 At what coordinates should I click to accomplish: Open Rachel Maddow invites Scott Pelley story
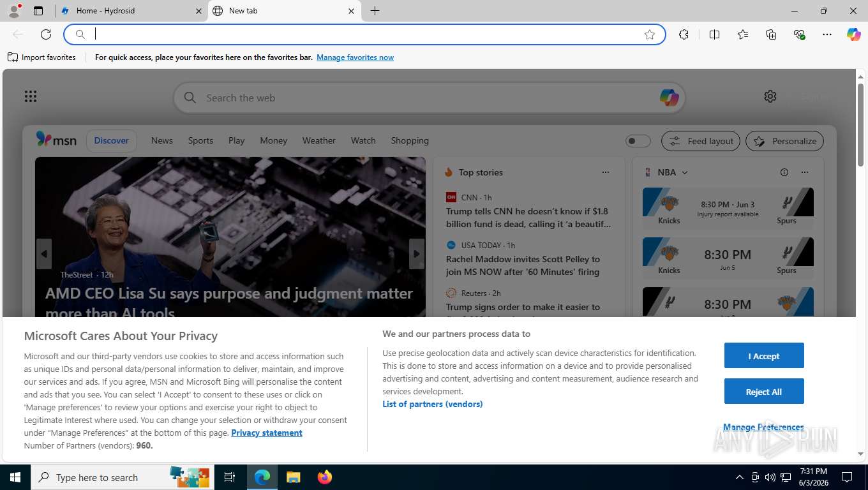pos(523,265)
